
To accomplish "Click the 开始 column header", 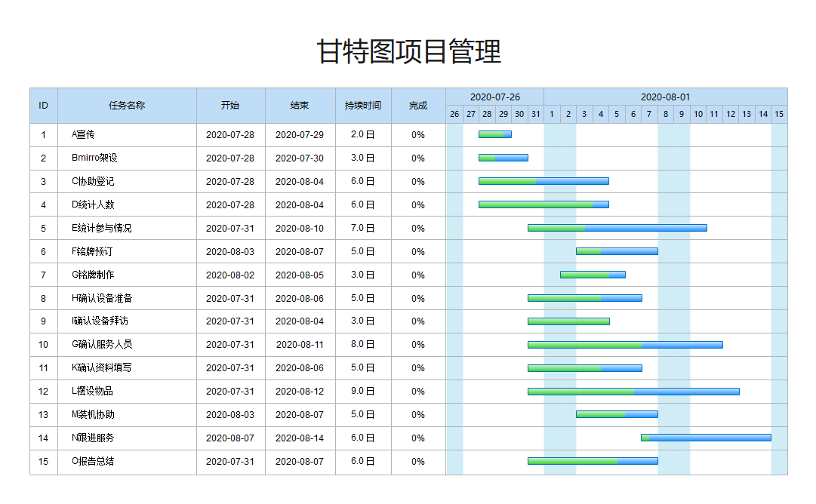I will pyautogui.click(x=230, y=106).
